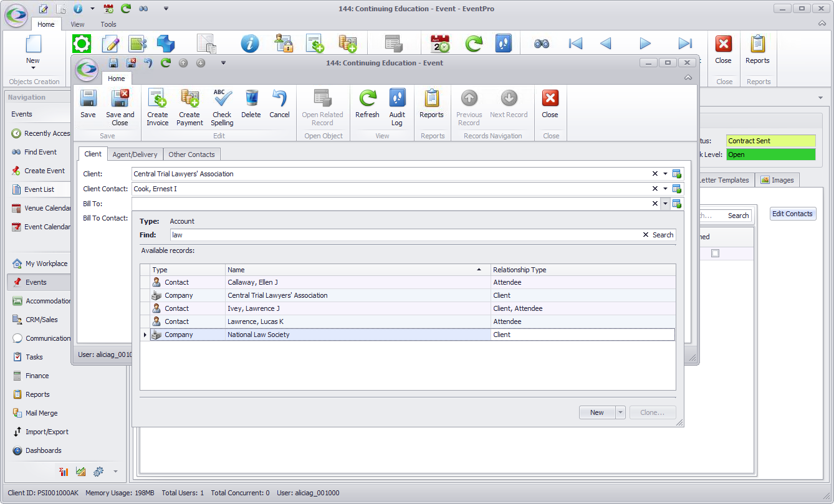Open Finance in navigation panel

pos(37,376)
